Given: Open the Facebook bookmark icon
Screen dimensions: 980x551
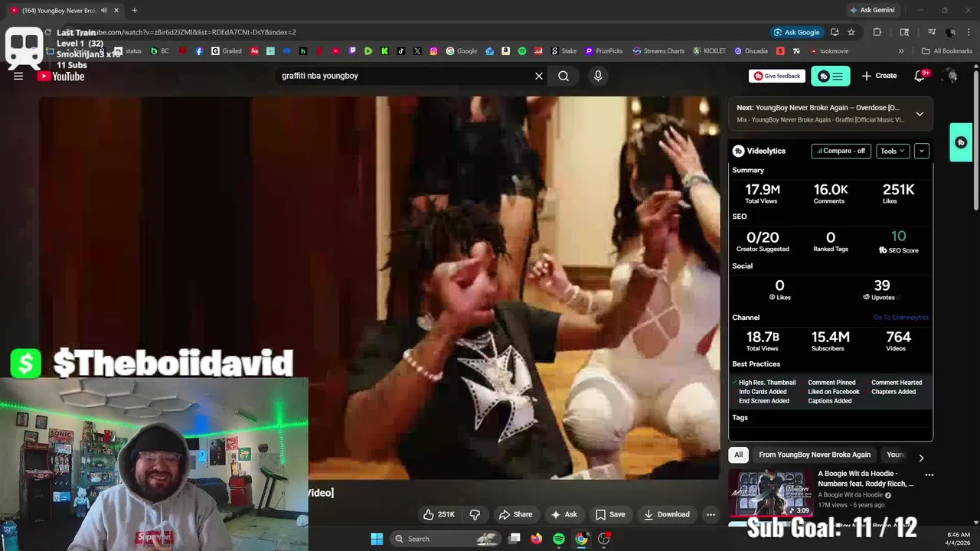Looking at the screenshot, I should pos(199,51).
